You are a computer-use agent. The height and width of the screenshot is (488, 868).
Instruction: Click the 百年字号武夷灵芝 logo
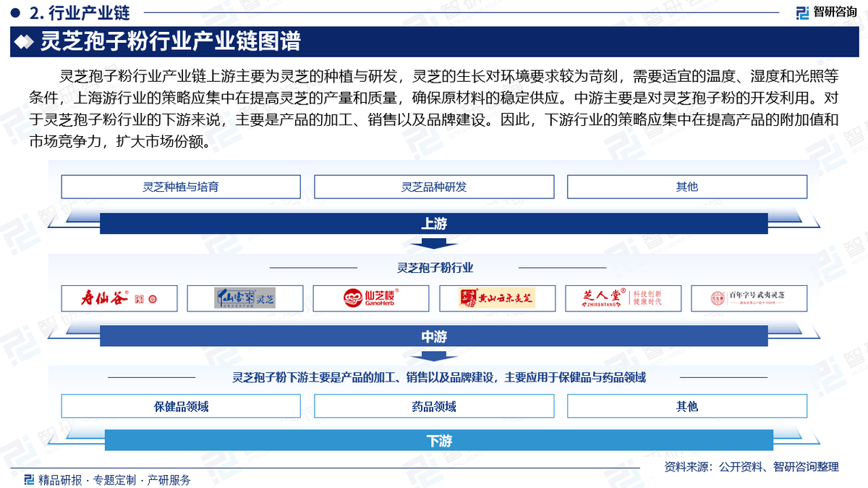749,298
